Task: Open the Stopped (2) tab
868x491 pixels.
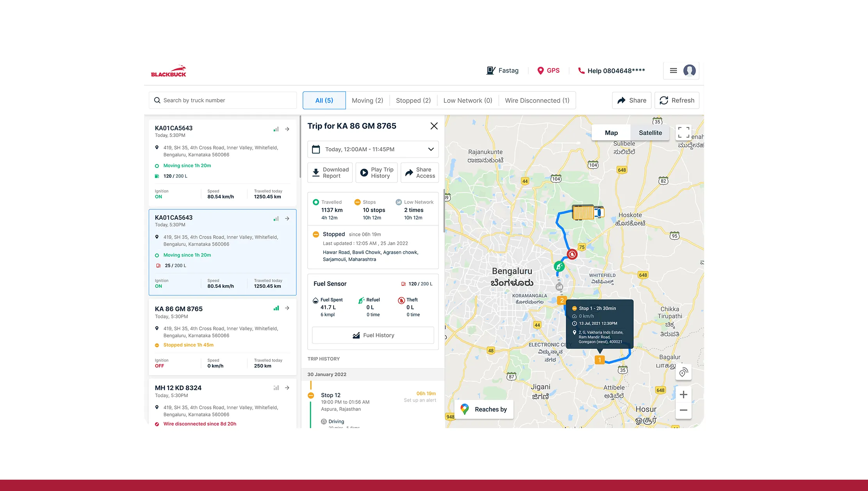Action: pos(413,100)
